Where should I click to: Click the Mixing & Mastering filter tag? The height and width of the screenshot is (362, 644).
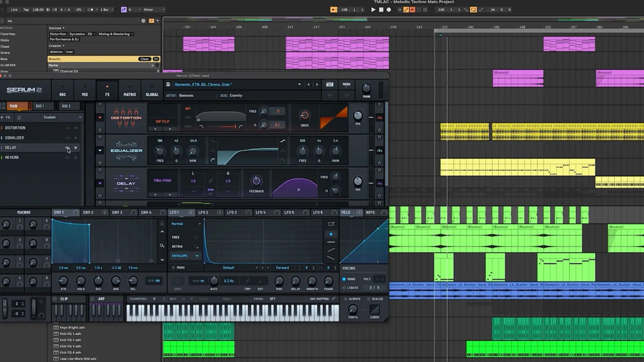point(116,34)
